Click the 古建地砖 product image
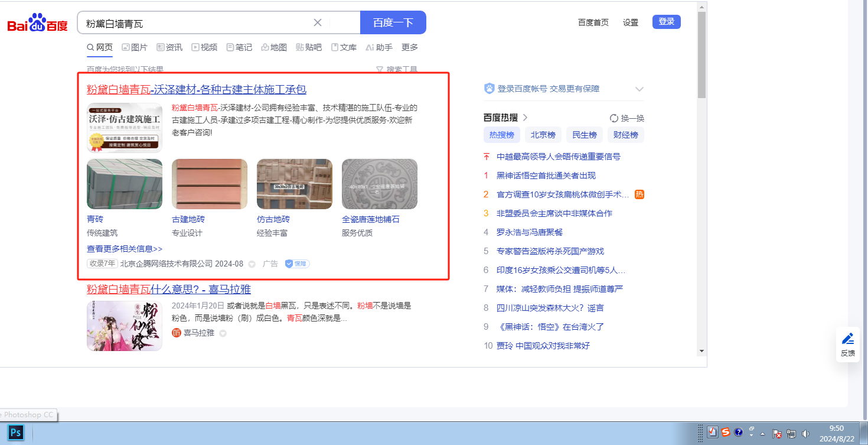 coord(210,184)
